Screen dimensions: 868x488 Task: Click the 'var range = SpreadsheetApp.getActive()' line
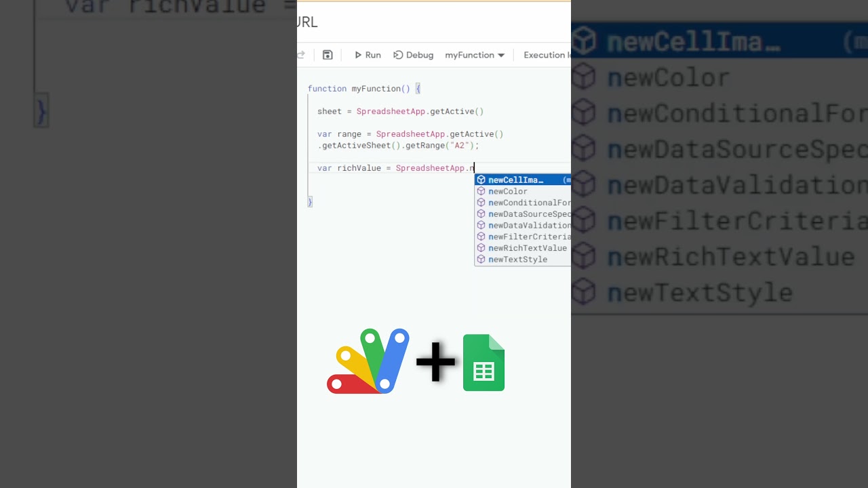[410, 134]
